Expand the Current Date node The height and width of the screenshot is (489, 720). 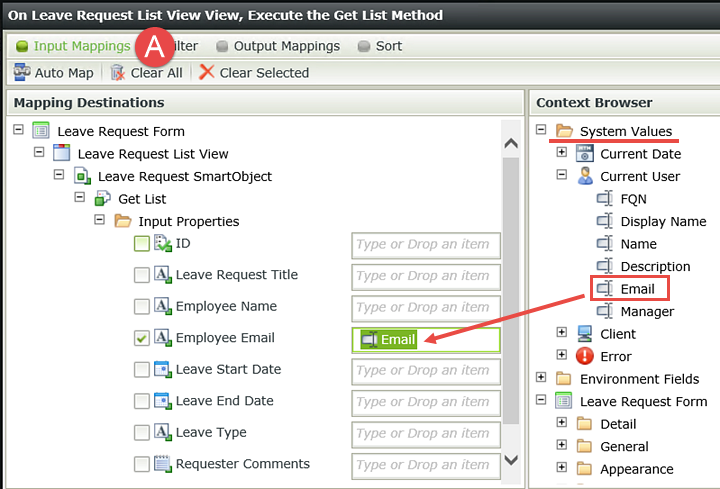562,152
